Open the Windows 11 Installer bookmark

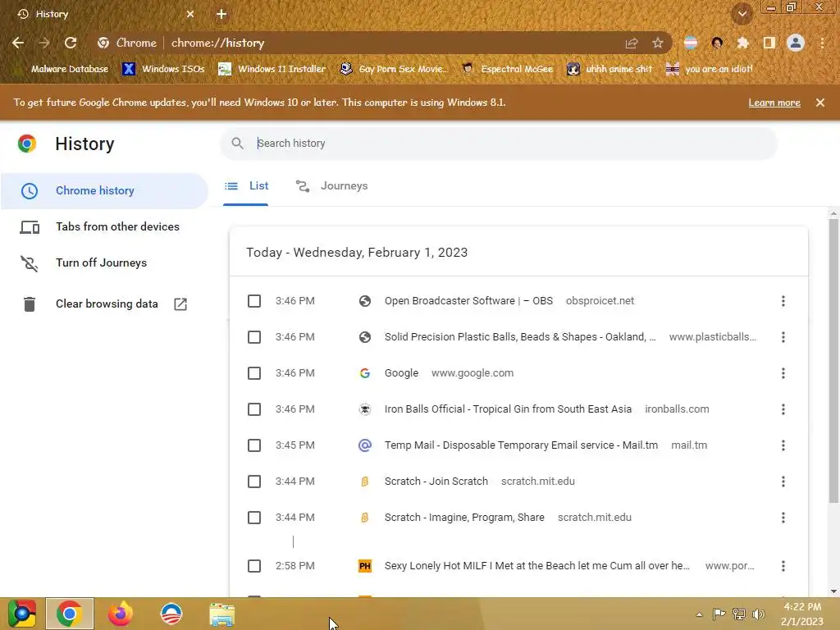point(272,69)
